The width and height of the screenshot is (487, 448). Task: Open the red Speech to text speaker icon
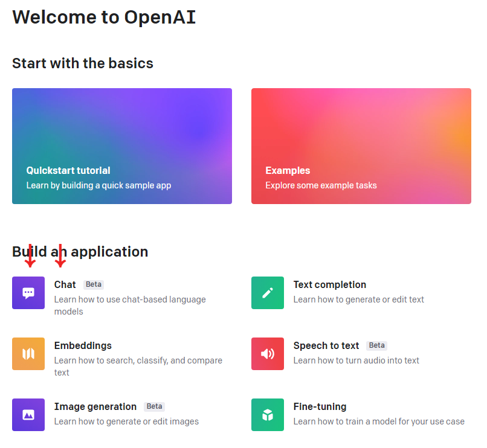click(x=268, y=354)
